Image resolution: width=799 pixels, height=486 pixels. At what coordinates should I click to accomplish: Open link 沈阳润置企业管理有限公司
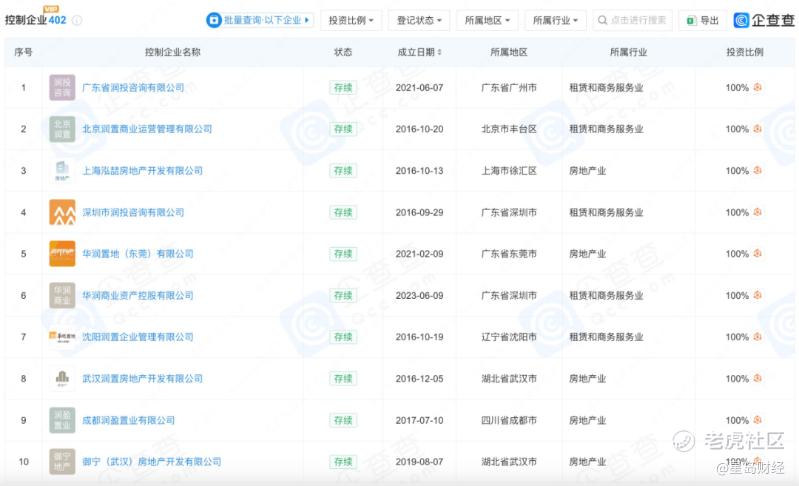pyautogui.click(x=138, y=337)
